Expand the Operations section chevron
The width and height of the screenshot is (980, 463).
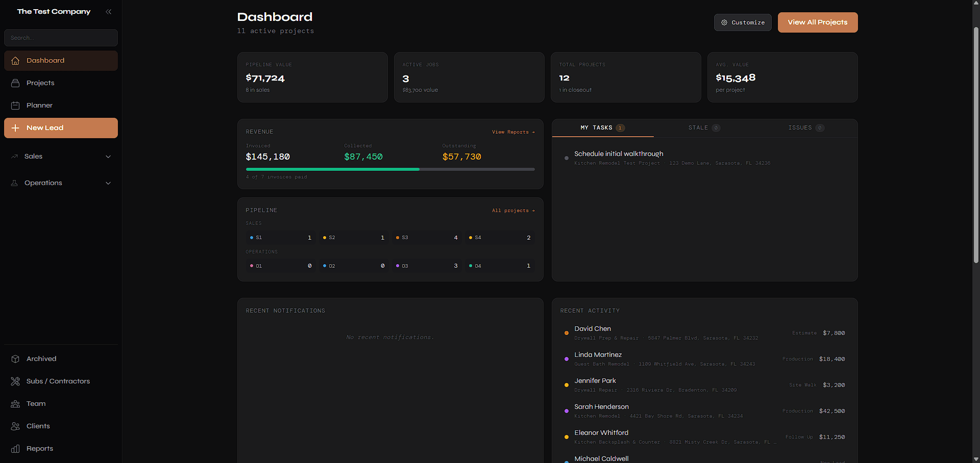[108, 183]
